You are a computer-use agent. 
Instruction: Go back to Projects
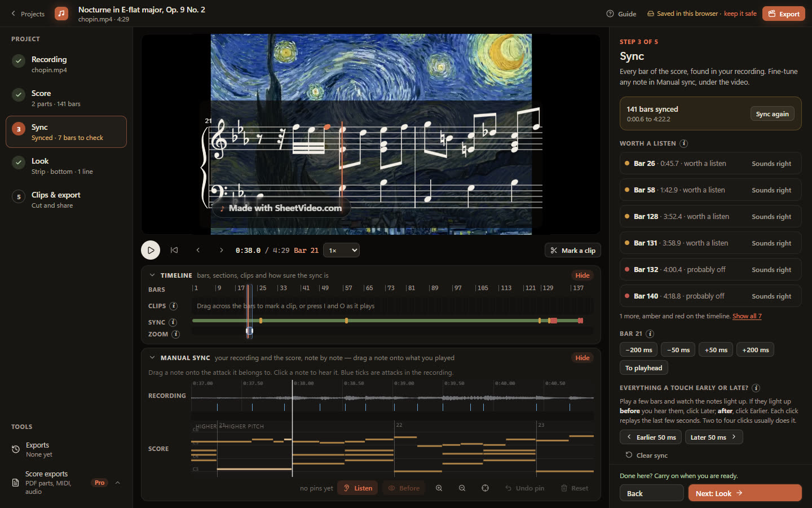click(28, 14)
